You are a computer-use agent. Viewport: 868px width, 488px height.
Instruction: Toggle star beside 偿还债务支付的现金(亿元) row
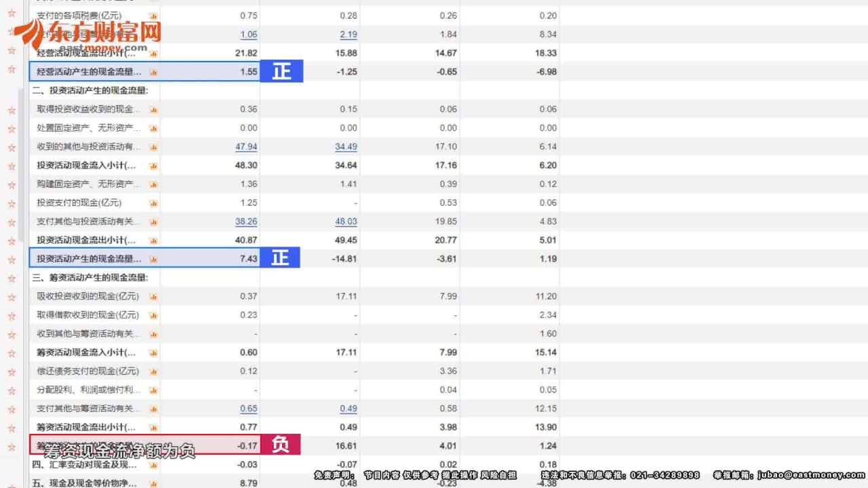[x=11, y=372]
